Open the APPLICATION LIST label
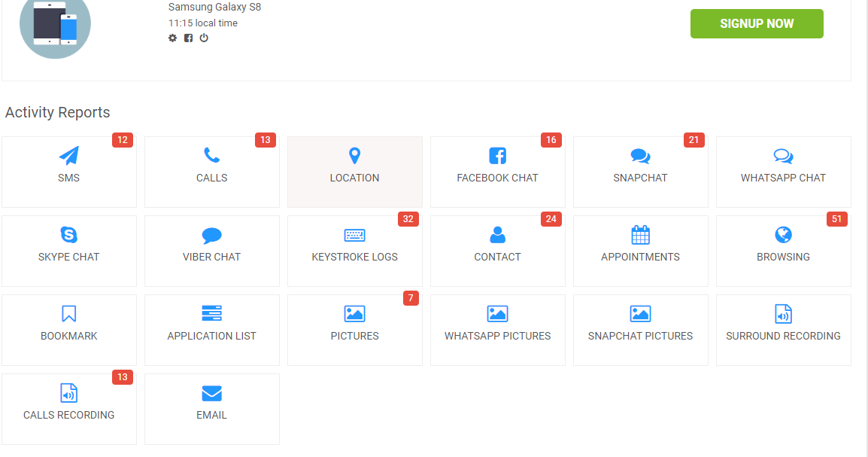Viewport: 868px width, 457px height. (x=211, y=337)
